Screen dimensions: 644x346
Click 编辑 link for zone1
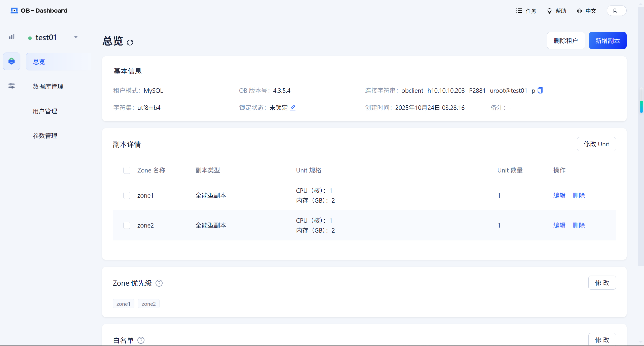[559, 195]
